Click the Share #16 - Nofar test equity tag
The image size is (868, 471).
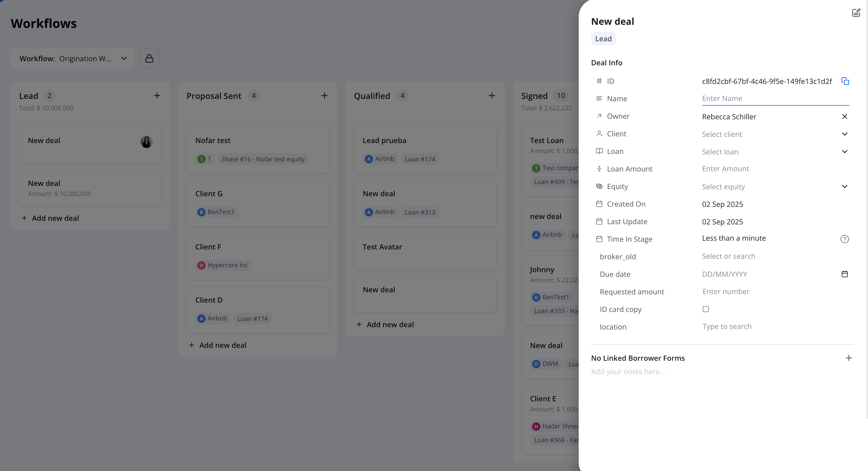[263, 159]
